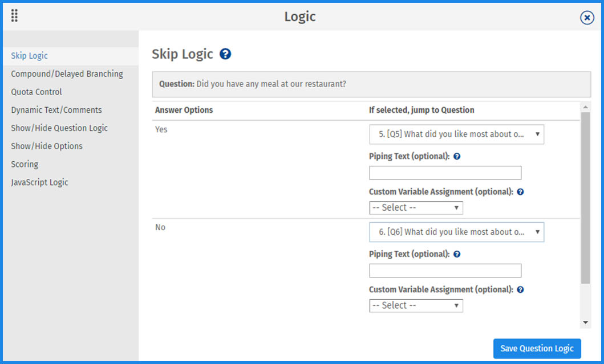Click help icon beside Yes Piping Text
604x364 pixels.
457,156
